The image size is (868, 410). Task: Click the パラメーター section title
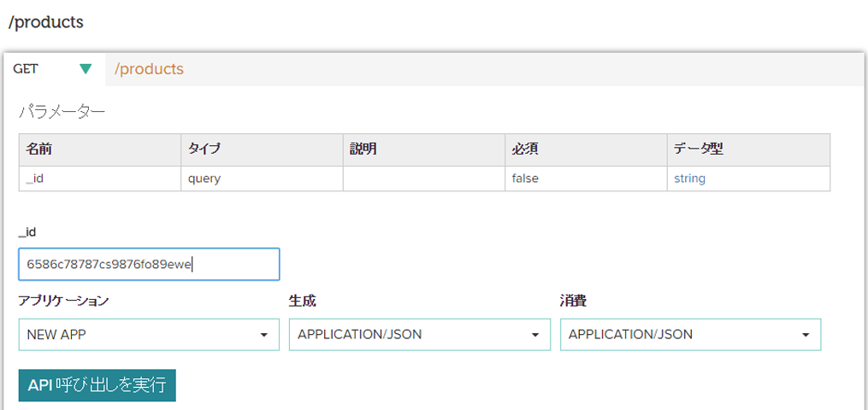[x=62, y=112]
